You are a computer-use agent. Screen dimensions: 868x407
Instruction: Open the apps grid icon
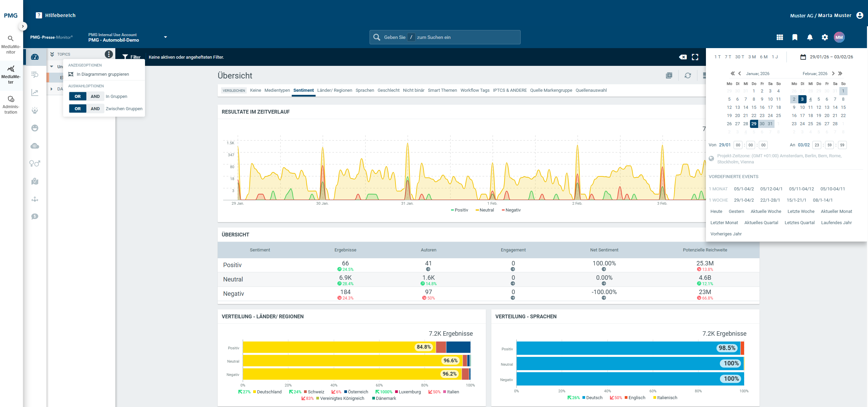pyautogui.click(x=780, y=37)
